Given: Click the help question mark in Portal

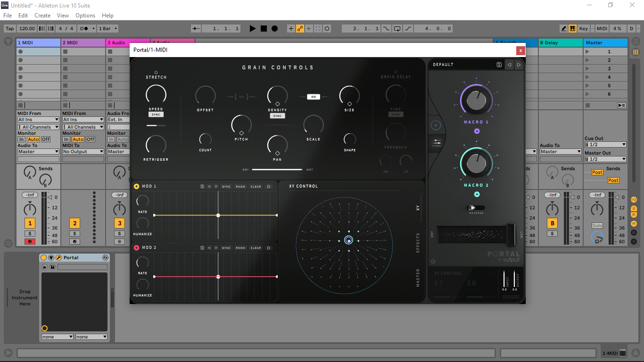Looking at the screenshot, I should [433, 262].
